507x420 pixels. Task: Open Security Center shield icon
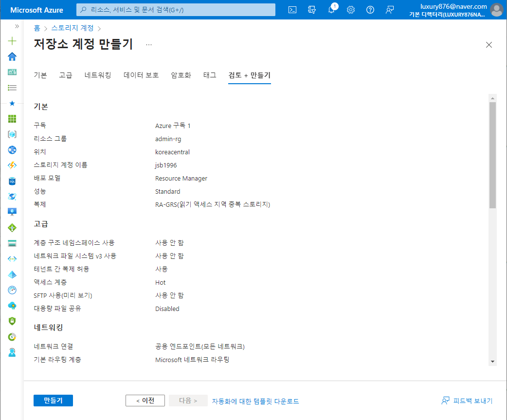pyautogui.click(x=12, y=321)
